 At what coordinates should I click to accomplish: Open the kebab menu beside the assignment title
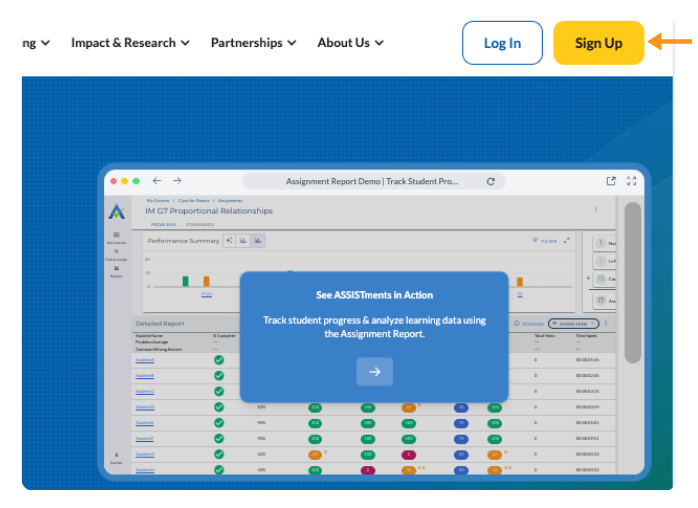coord(596,210)
